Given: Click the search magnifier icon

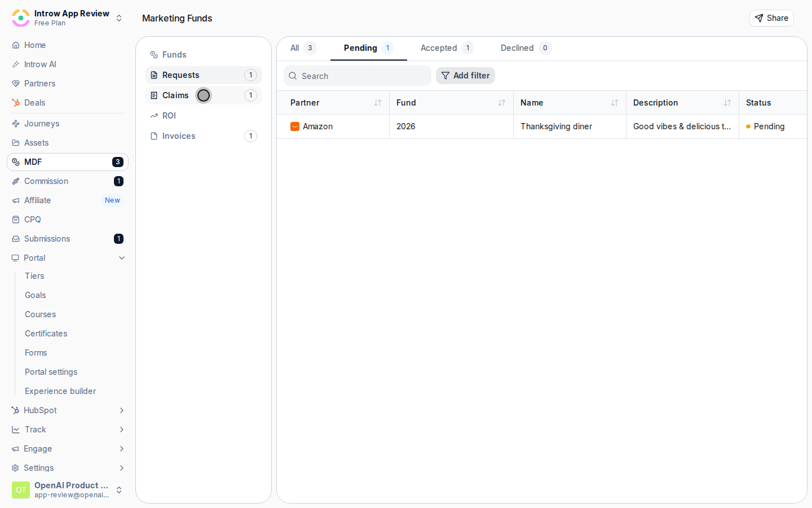Looking at the screenshot, I should pyautogui.click(x=293, y=76).
